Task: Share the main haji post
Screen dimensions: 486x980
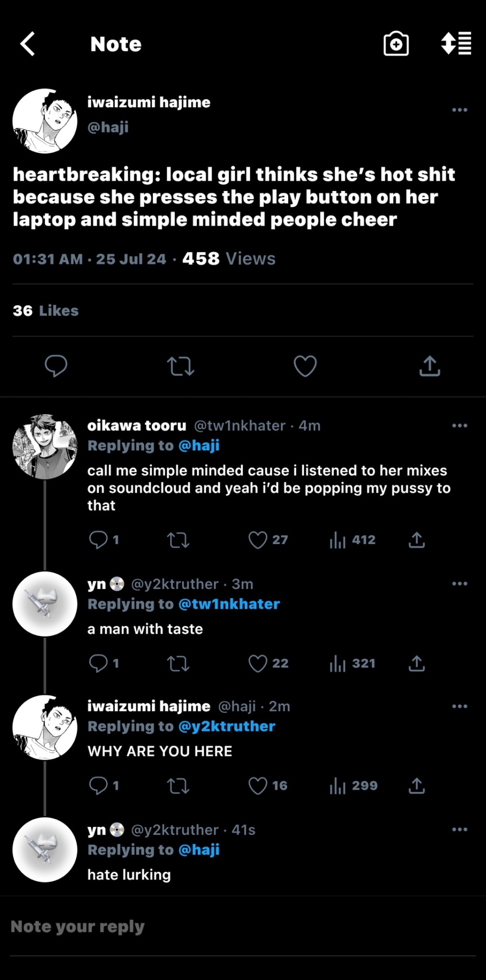Action: [429, 366]
